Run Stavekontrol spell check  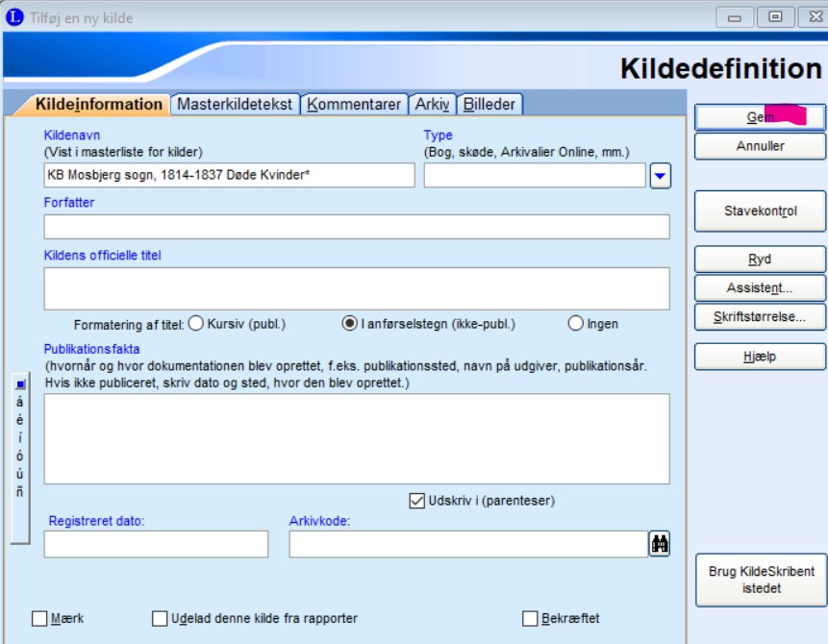(760, 211)
